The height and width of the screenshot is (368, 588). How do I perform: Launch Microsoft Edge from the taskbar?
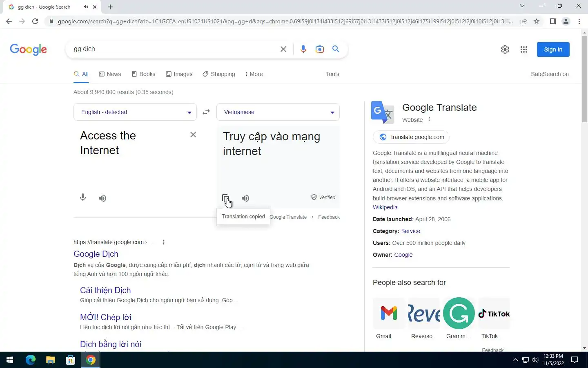pos(30,360)
